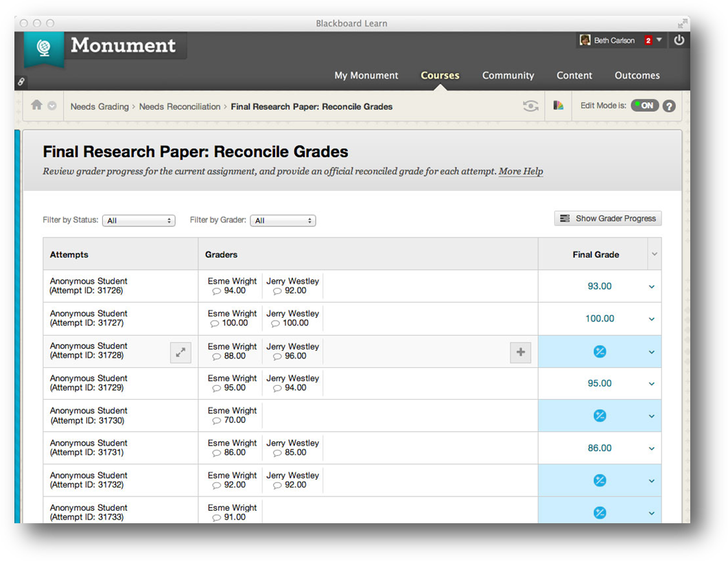Open Jerry Westley's comment icon for 94.00
Image resolution: width=728 pixels, height=561 pixels.
coord(277,389)
